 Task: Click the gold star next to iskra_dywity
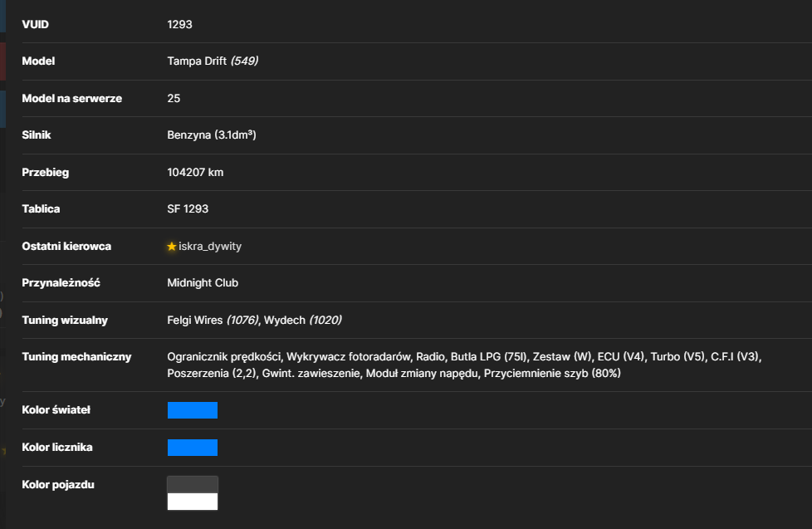172,247
